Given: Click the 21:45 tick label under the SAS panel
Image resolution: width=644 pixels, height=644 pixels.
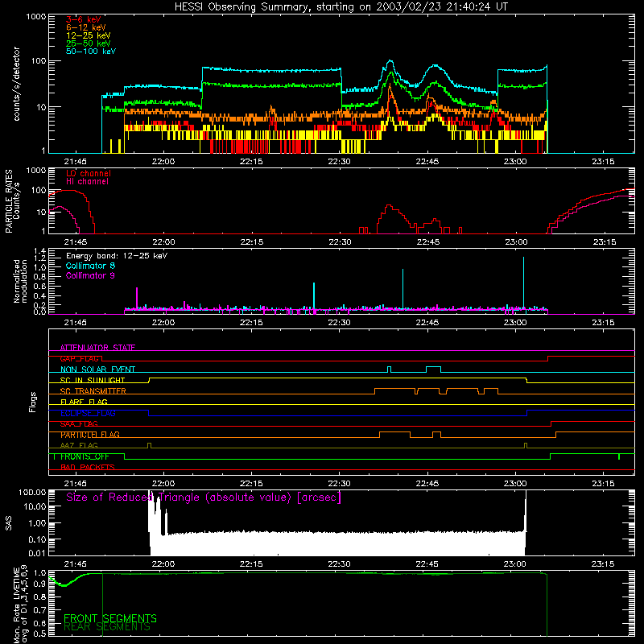Looking at the screenshot, I should coord(76,564).
